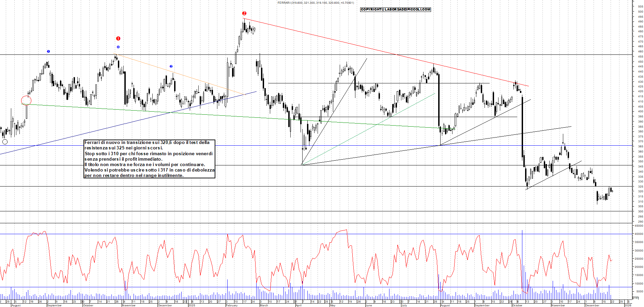Click the 2025 year label on axis
This screenshot has width=644, height=307.
[x=191, y=305]
